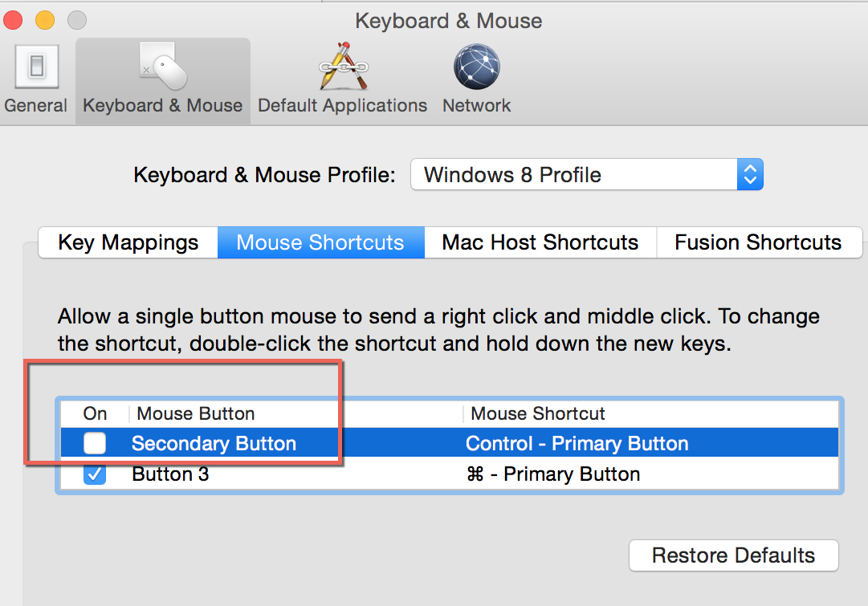Click the red close window button
Screen dimensions: 868x606
coord(13,21)
